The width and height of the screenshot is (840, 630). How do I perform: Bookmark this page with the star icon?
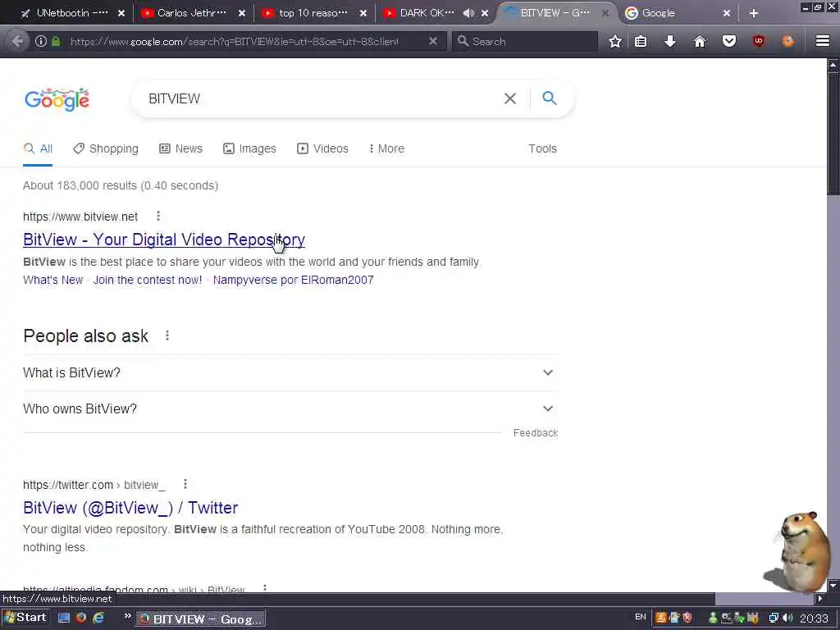(x=615, y=41)
